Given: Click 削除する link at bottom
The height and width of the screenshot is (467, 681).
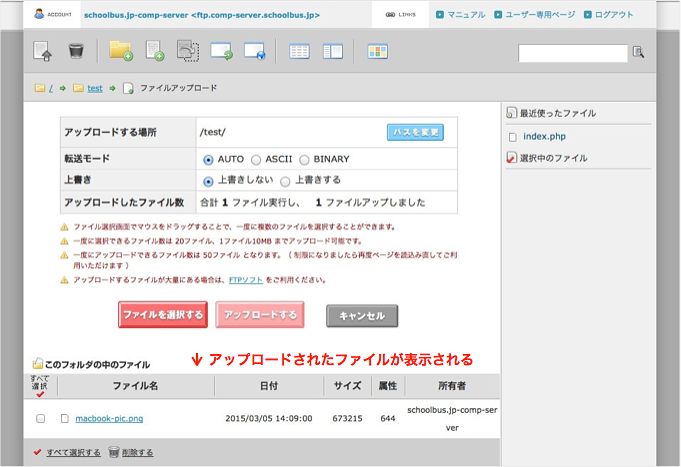Looking at the screenshot, I should (137, 452).
